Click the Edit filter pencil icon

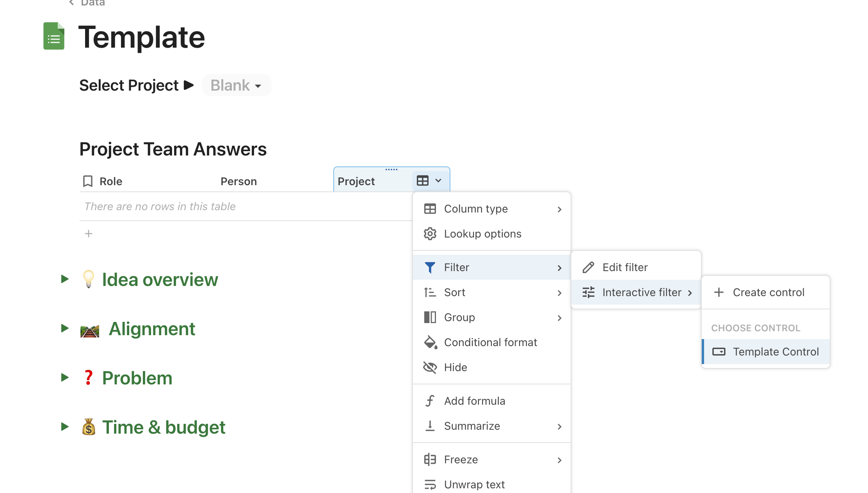click(x=588, y=268)
